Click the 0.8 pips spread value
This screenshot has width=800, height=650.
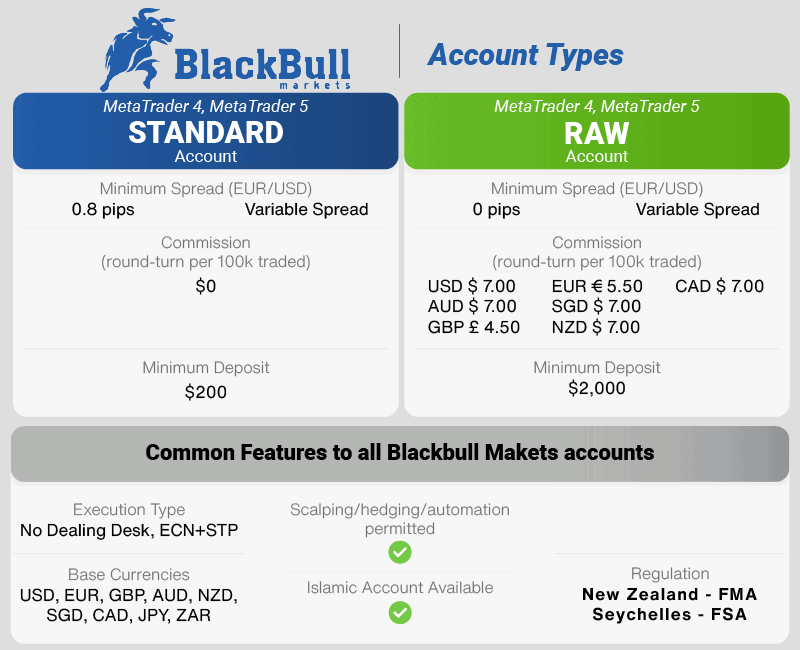click(x=103, y=209)
